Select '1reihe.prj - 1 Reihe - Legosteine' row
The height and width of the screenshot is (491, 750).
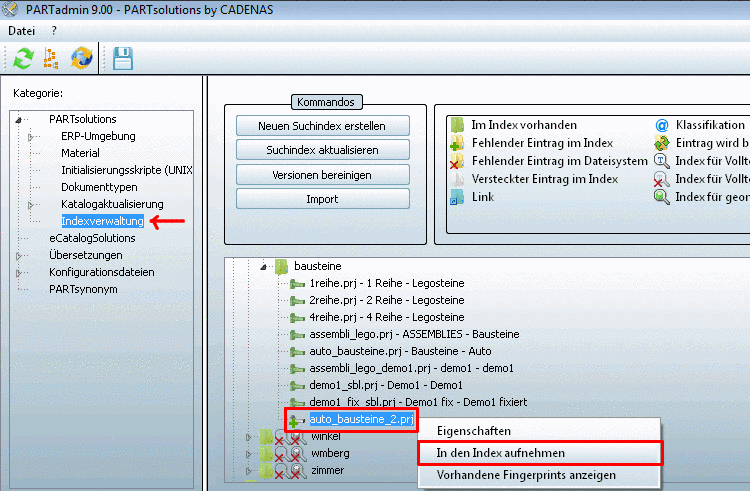387,283
